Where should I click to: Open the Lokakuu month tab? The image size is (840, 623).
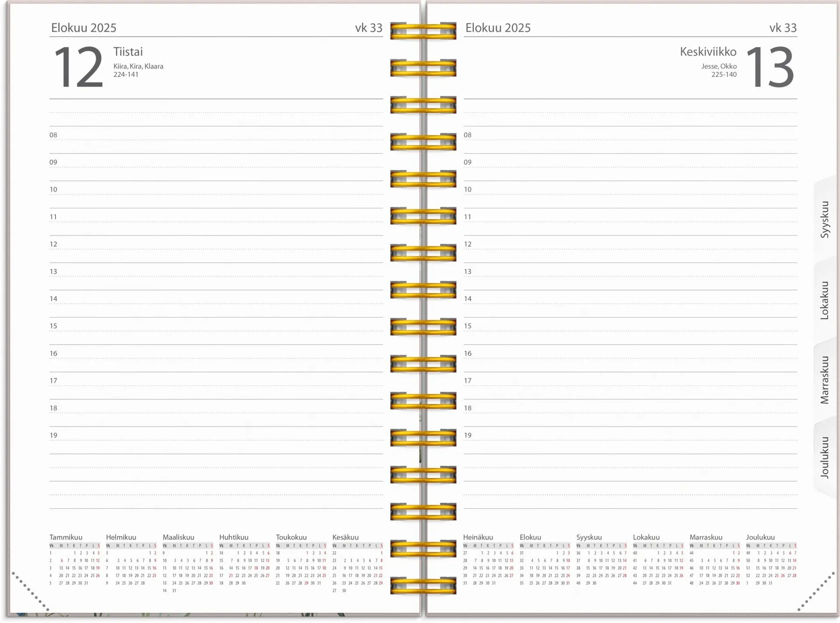[825, 300]
